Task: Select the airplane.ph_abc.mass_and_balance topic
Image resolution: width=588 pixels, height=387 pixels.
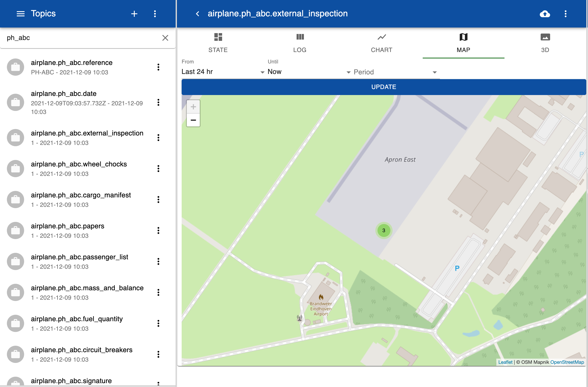Action: click(88, 292)
